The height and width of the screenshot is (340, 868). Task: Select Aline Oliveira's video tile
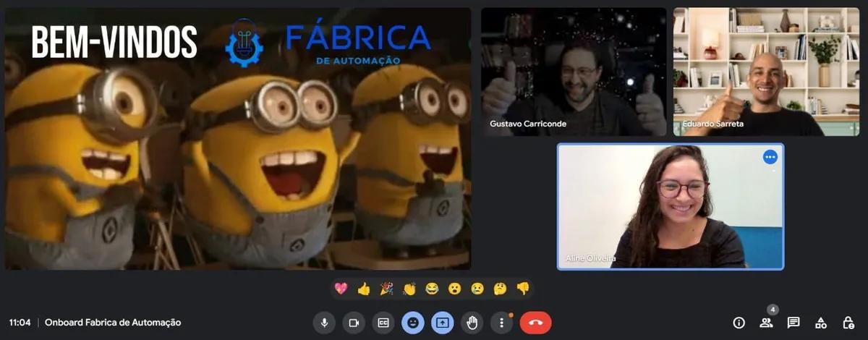coord(671,206)
